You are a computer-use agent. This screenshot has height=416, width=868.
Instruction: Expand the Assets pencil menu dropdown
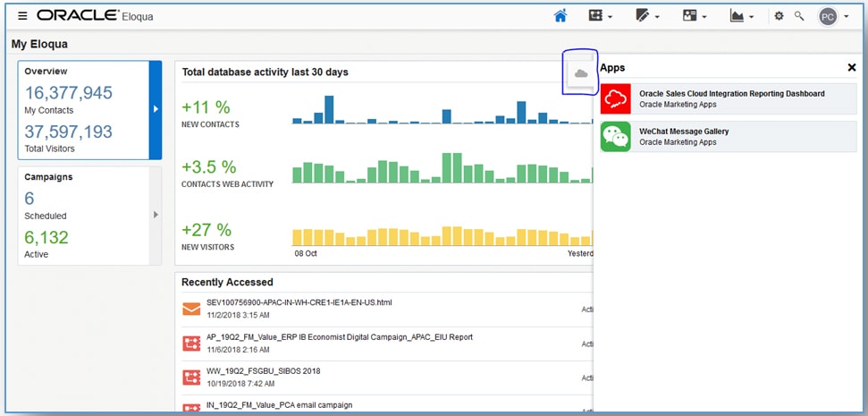click(x=647, y=16)
